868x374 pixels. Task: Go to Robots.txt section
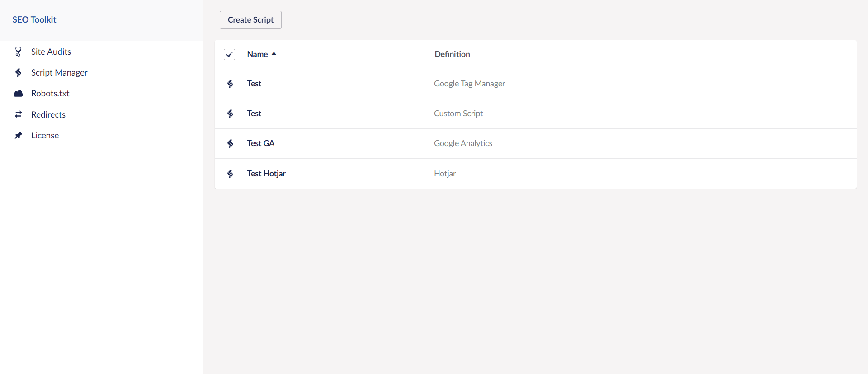pos(50,94)
